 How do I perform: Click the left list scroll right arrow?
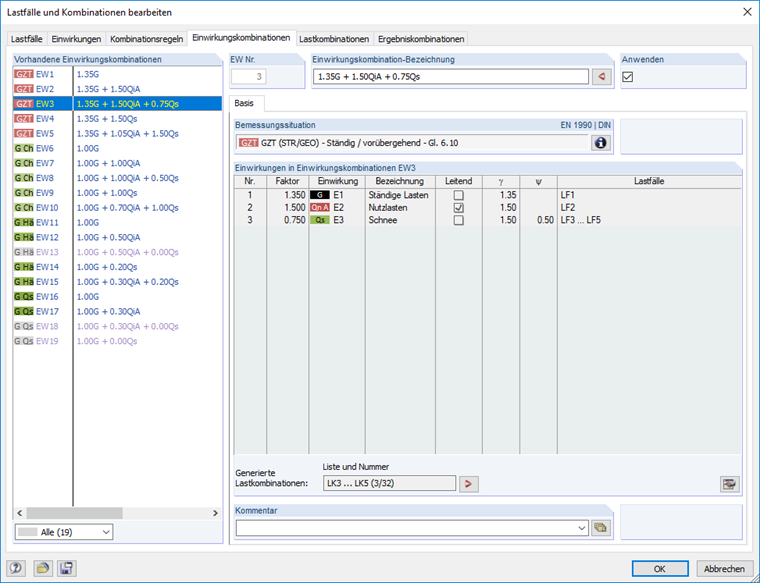pos(215,513)
